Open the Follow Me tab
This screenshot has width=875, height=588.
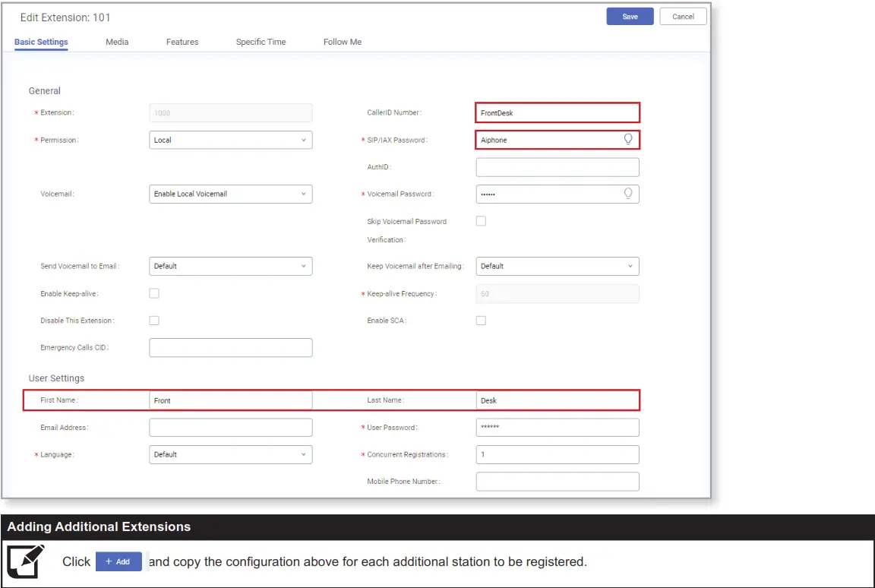pyautogui.click(x=342, y=42)
